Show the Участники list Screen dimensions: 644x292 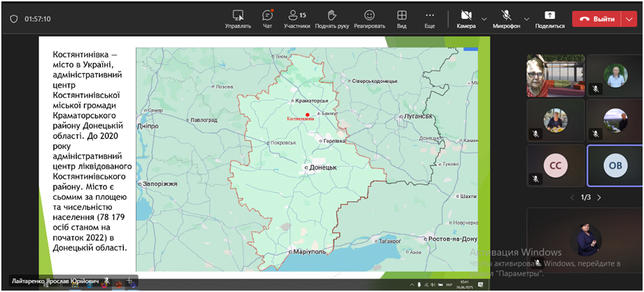click(297, 18)
